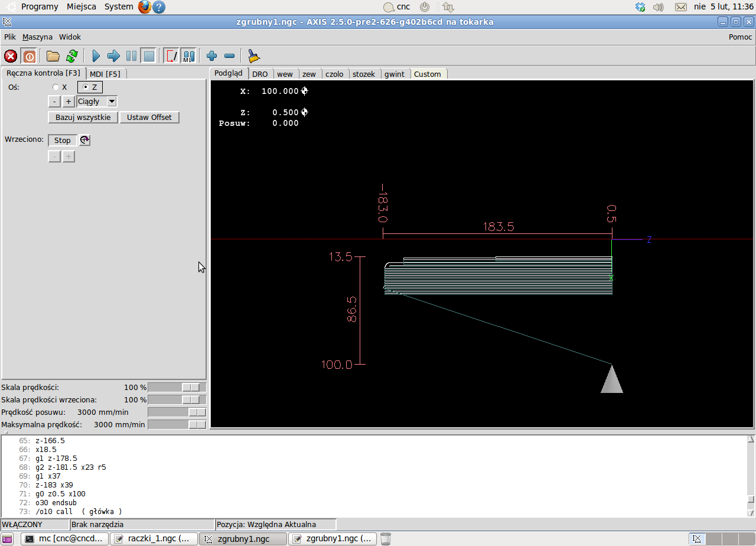Open Maszyna menu
The width and height of the screenshot is (756, 546).
point(37,37)
